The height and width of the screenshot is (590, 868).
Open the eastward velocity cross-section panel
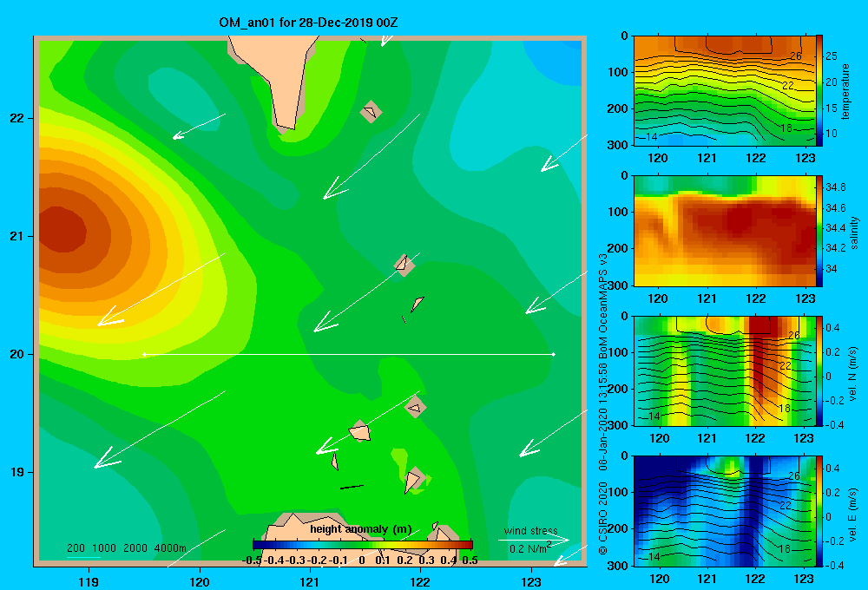point(725,511)
